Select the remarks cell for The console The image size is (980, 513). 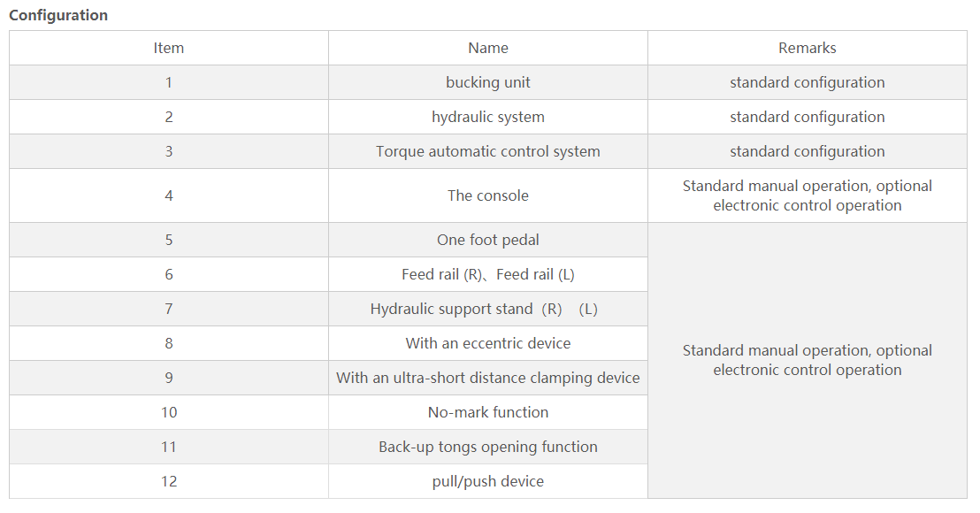coord(807,195)
